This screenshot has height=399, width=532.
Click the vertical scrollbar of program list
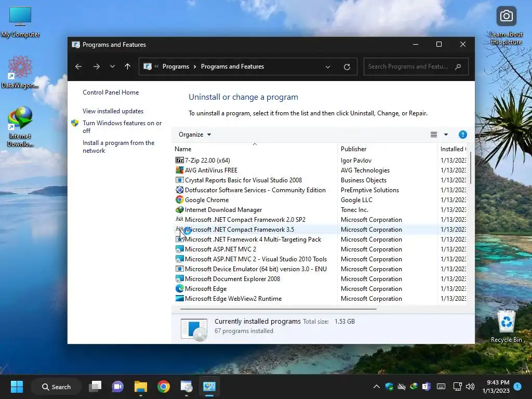pos(470,168)
